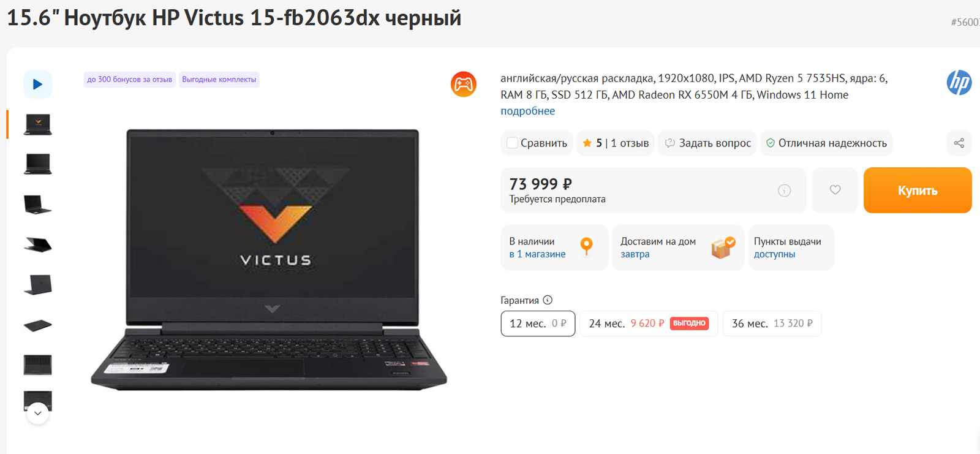
Task: Choose the 36 мес. warranty option
Action: [x=772, y=323]
